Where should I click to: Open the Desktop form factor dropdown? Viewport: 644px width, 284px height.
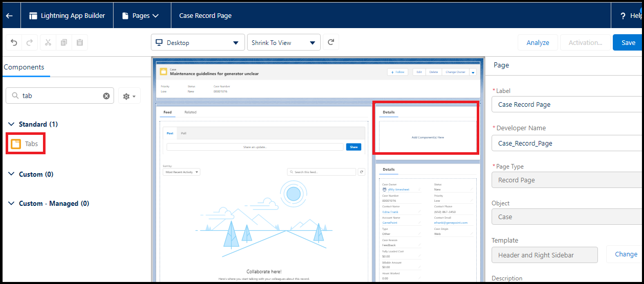(197, 42)
